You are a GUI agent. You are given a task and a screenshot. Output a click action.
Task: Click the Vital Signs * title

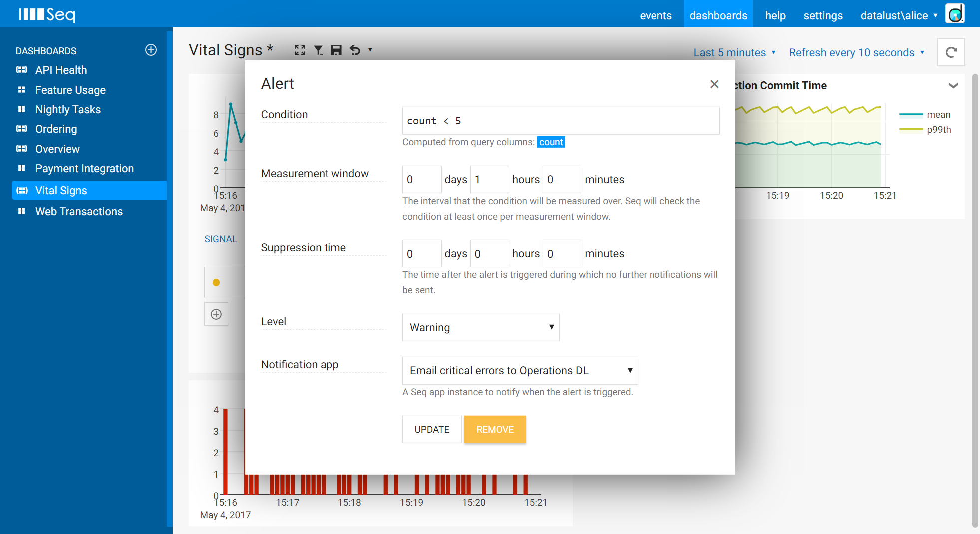coord(231,50)
